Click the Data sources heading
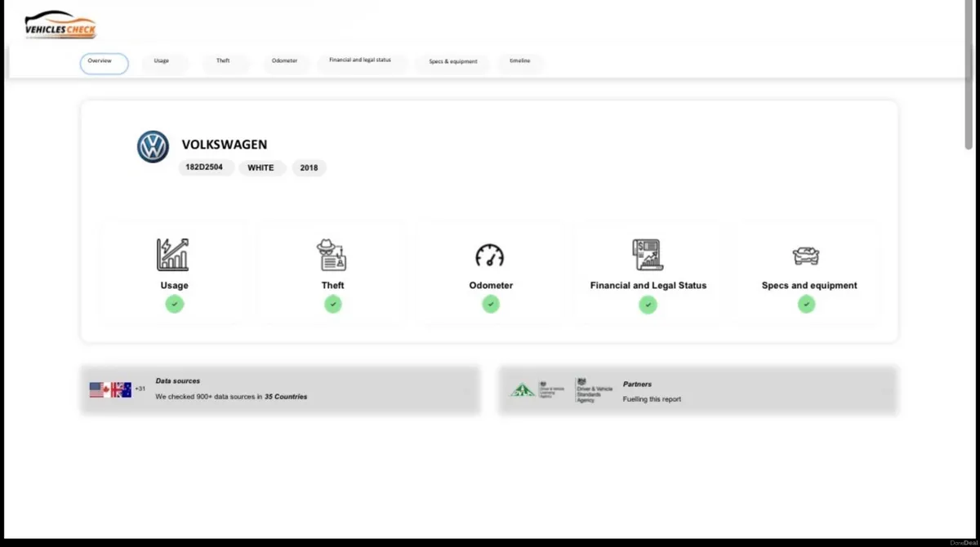 click(x=178, y=381)
